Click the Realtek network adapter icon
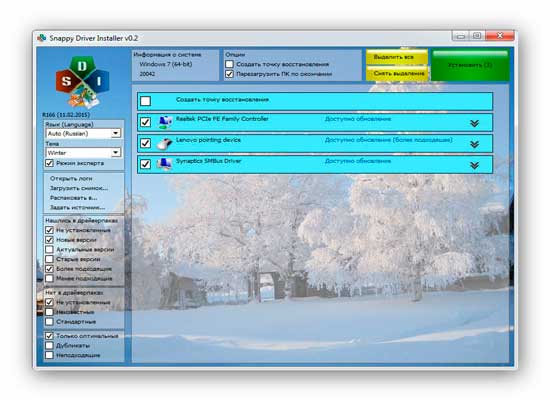The height and width of the screenshot is (400, 550). pos(165,122)
